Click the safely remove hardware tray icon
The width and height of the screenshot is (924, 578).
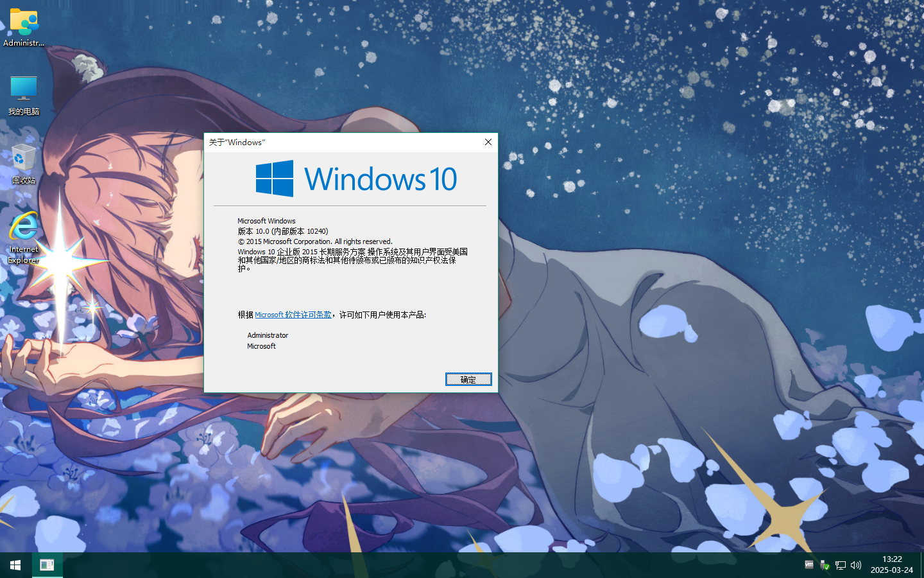825,565
